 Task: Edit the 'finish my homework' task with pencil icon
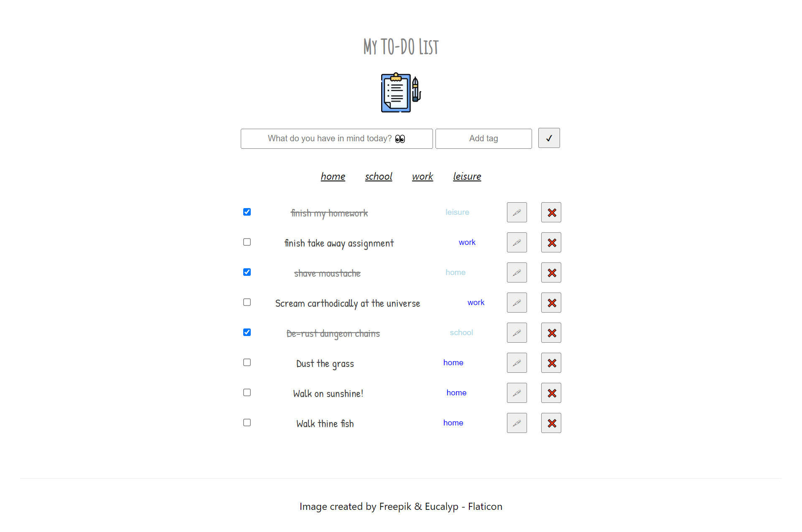pyautogui.click(x=517, y=212)
